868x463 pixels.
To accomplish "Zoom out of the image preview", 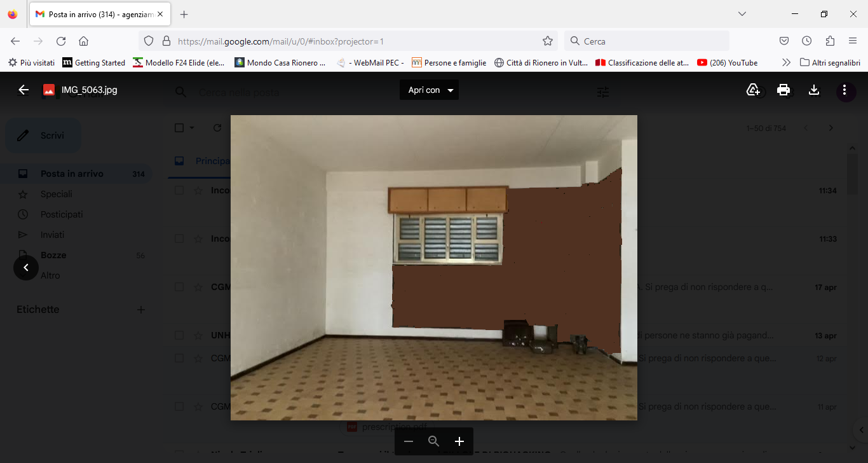I will (x=409, y=441).
